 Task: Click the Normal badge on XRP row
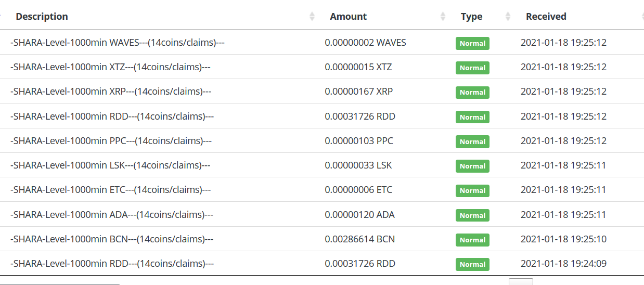(472, 93)
